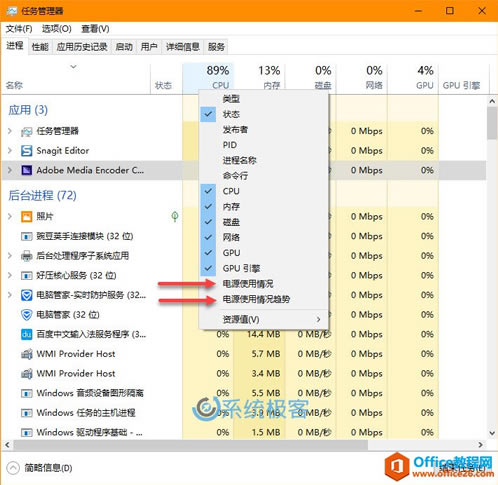
Task: Click the Windows 音频设备图形隔离 icon
Action: pyautogui.click(x=26, y=393)
